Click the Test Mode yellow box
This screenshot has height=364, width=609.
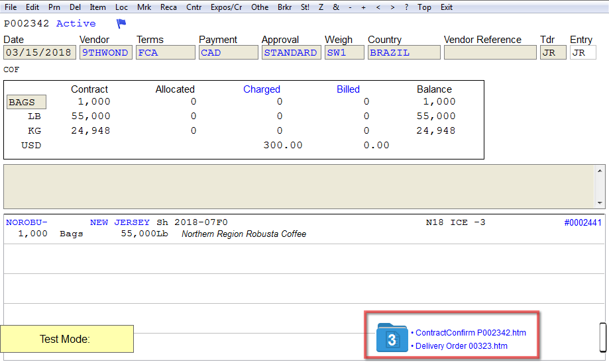[67, 339]
